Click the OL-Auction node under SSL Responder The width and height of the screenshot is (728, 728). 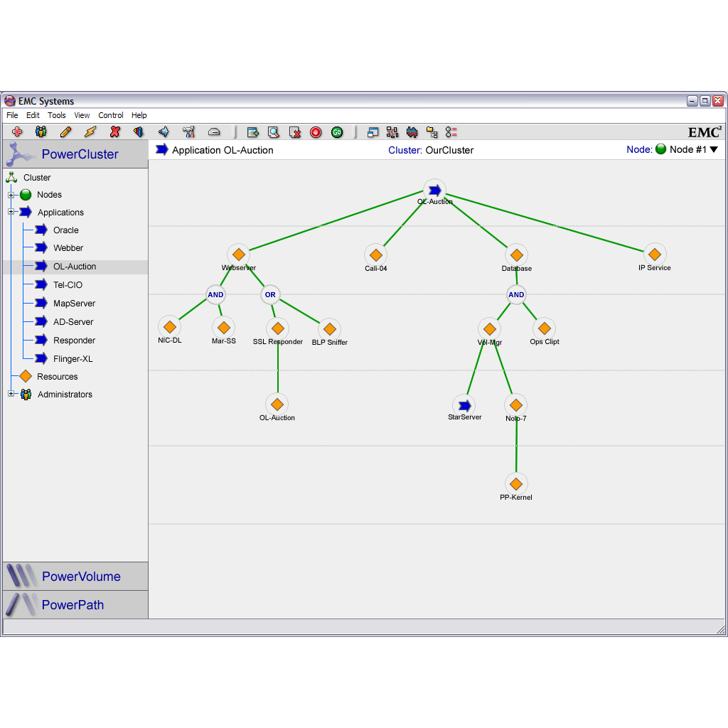click(x=277, y=405)
